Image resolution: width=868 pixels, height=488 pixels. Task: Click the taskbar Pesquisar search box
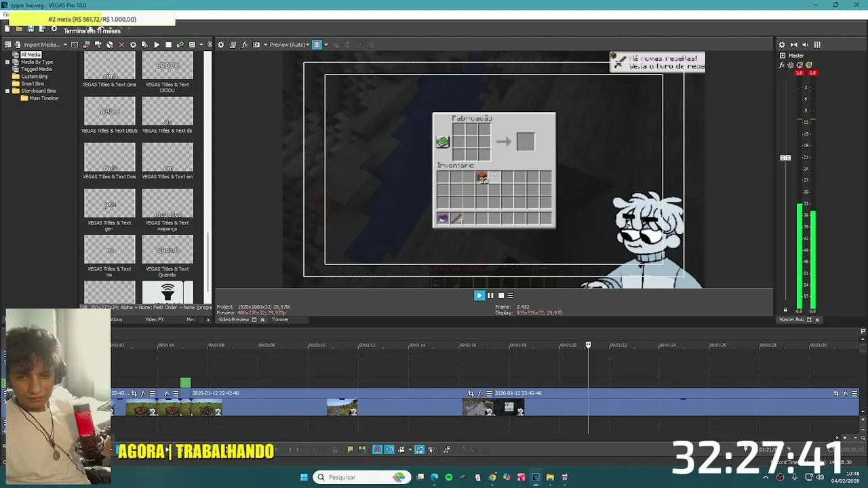pyautogui.click(x=361, y=477)
